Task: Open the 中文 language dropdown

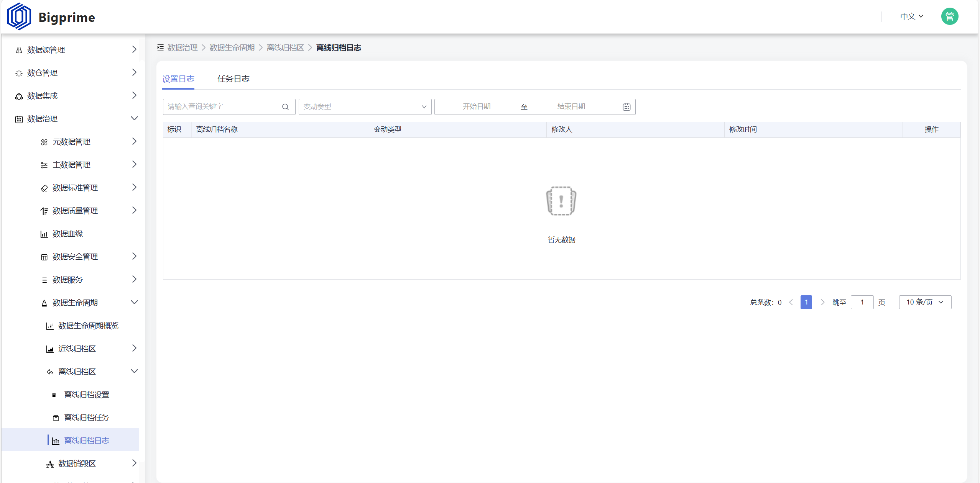Action: click(912, 16)
